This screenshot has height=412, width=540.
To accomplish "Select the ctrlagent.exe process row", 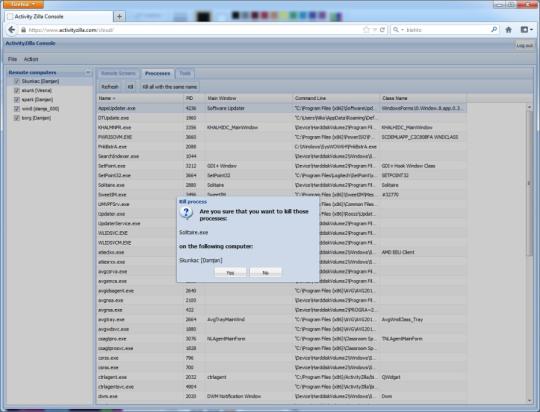I will click(x=281, y=377).
